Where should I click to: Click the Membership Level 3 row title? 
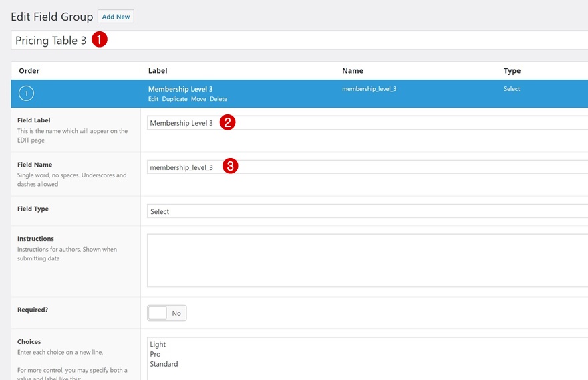[x=180, y=89]
